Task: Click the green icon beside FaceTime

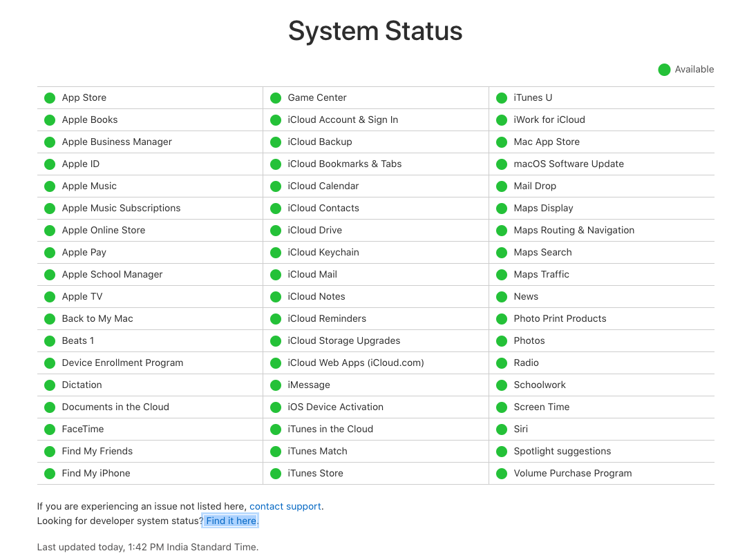Action: pos(50,429)
